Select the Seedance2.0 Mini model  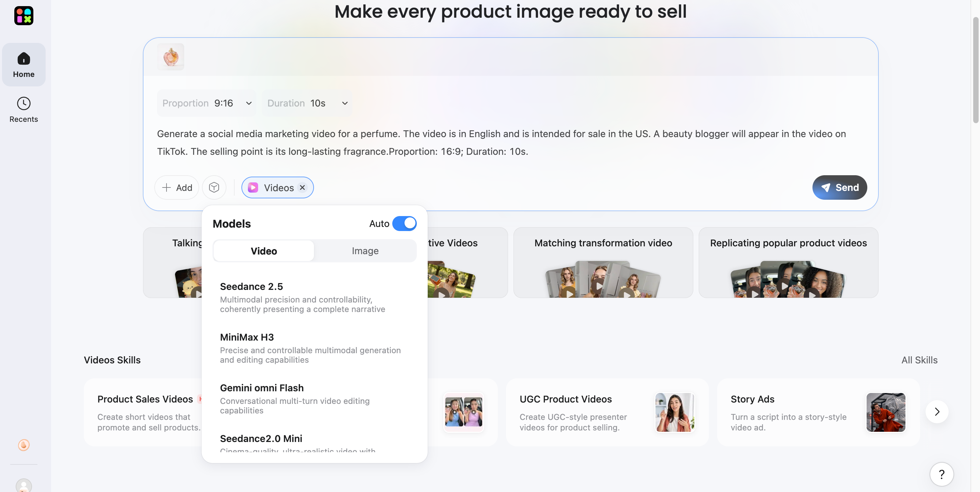(x=314, y=443)
